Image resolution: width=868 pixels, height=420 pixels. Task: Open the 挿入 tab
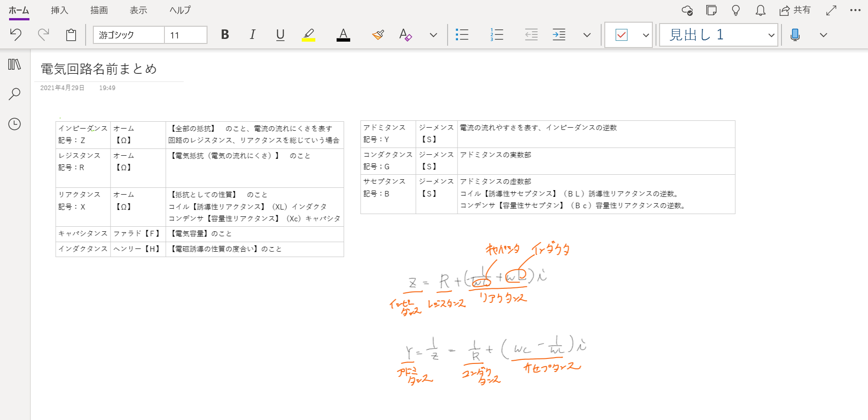click(59, 10)
